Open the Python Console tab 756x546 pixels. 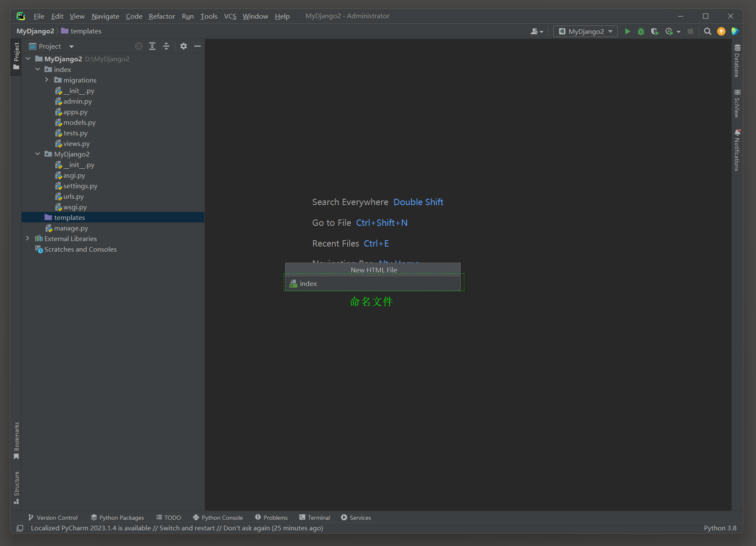tap(218, 518)
